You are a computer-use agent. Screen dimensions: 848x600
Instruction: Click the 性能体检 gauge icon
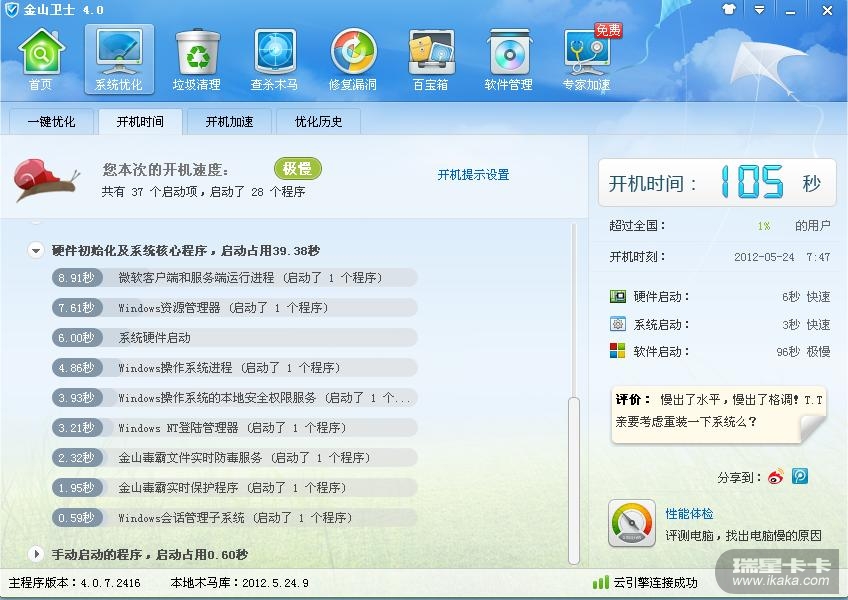coord(632,523)
